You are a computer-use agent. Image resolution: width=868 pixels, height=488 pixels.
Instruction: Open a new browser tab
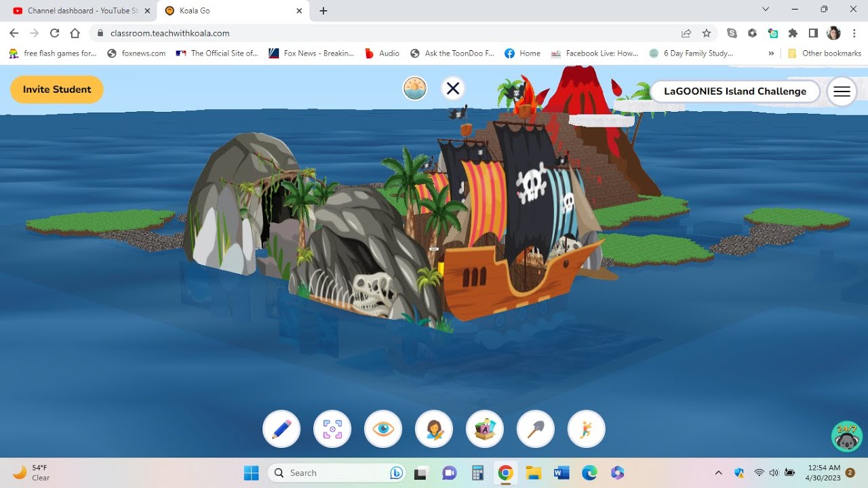323,11
